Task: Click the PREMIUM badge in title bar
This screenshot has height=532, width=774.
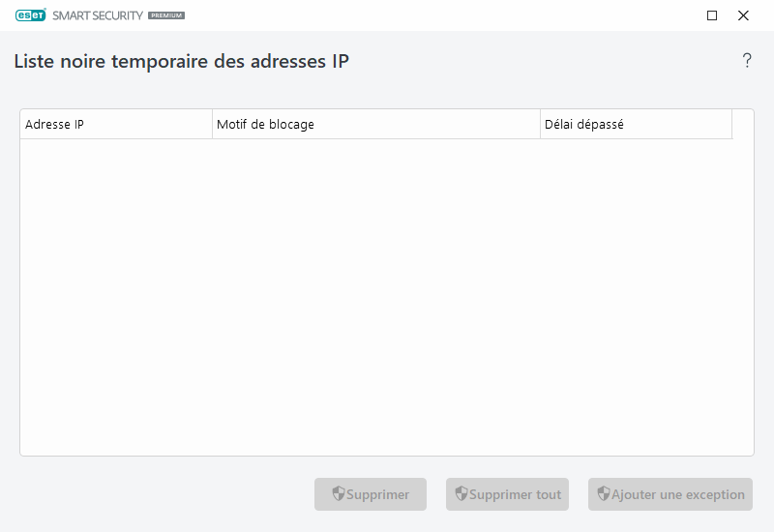Action: coord(166,15)
